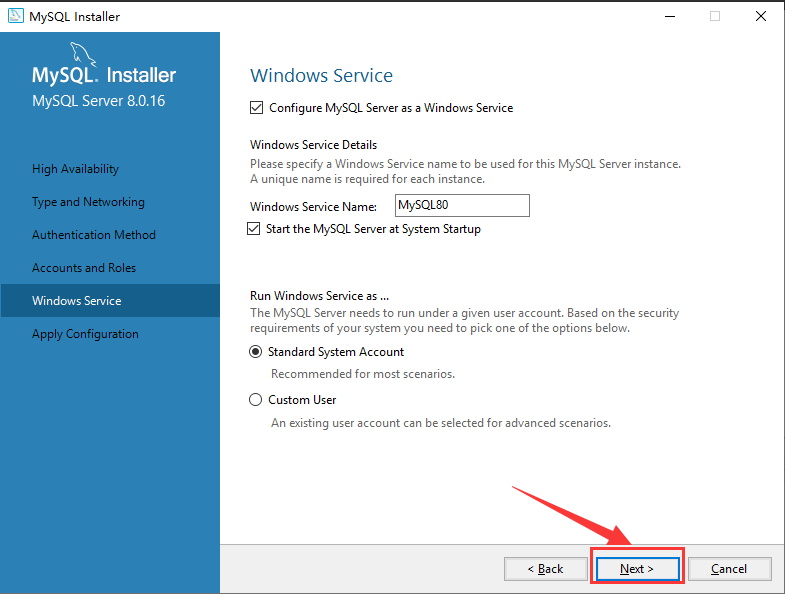Jump to the Apply Configuration step
Viewport: 785px width, 595px height.
point(85,334)
